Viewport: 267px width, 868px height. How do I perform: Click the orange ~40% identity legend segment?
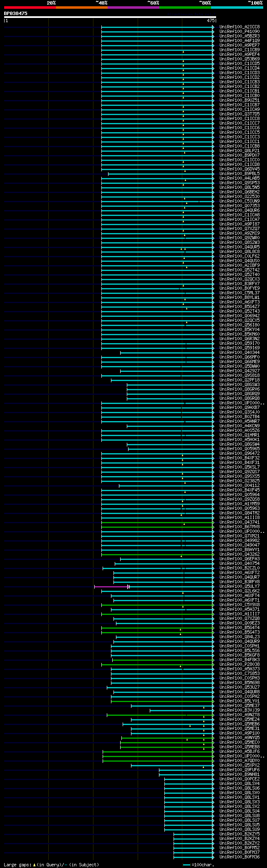pos(82,8)
